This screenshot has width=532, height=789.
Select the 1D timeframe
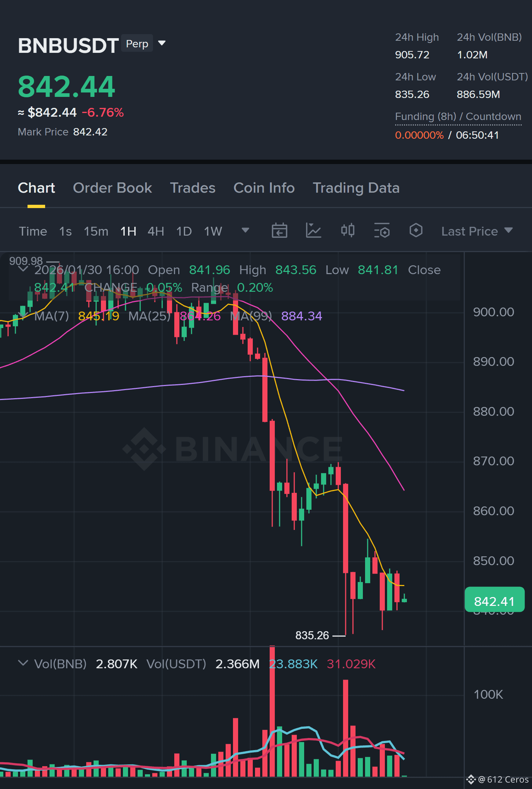tap(184, 231)
